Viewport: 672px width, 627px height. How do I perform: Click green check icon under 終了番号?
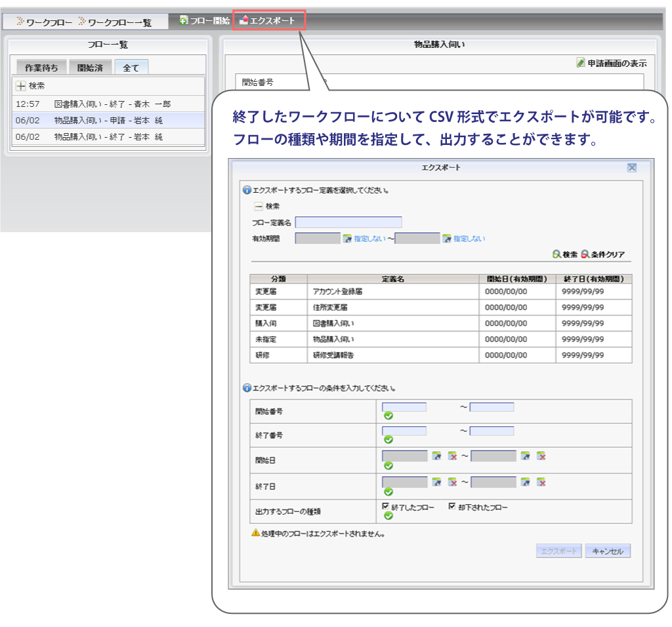pos(388,439)
